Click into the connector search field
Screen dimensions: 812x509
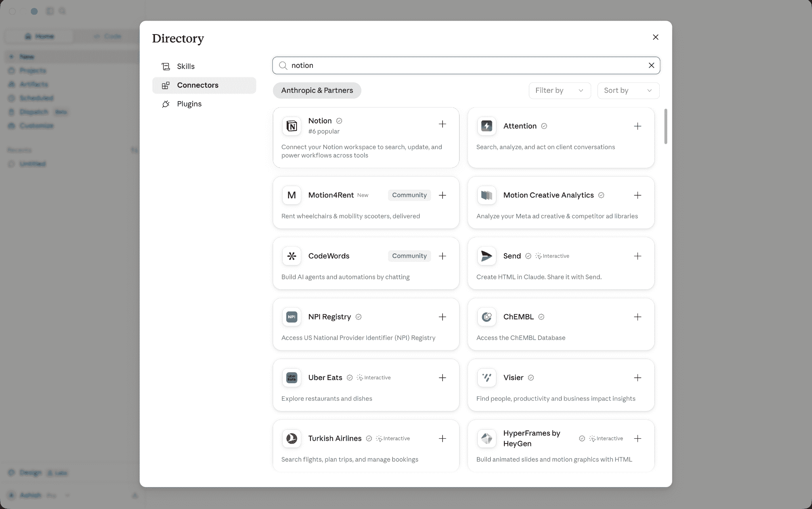pos(466,65)
